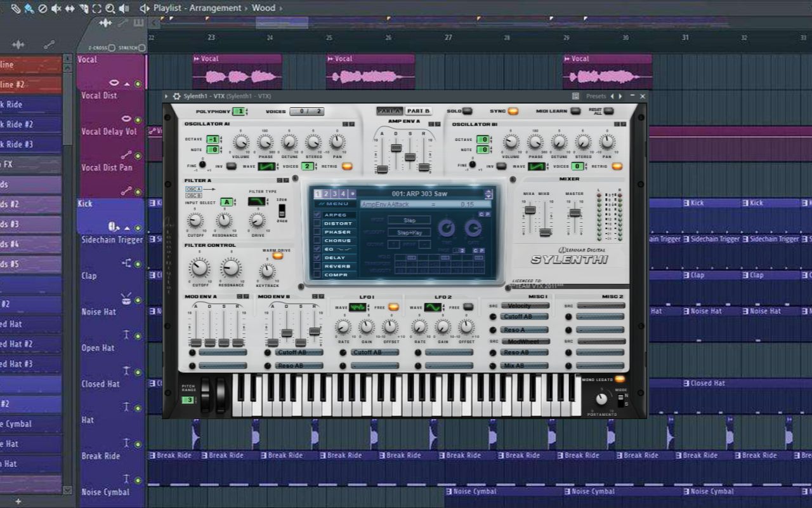This screenshot has width=812, height=508.
Task: Toggle Oscillator A1 RETRIG LED
Action: 347,166
